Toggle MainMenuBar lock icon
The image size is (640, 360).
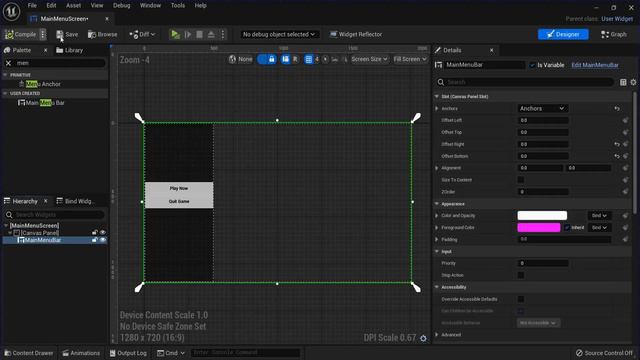95,240
